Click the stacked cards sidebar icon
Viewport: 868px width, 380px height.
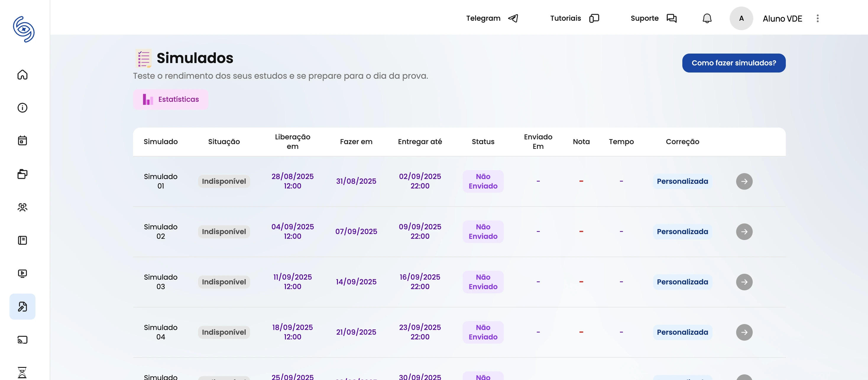pyautogui.click(x=22, y=174)
